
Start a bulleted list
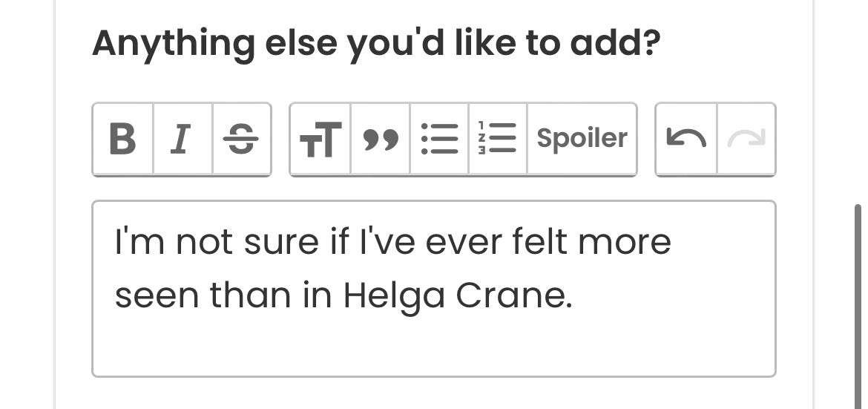tap(439, 139)
